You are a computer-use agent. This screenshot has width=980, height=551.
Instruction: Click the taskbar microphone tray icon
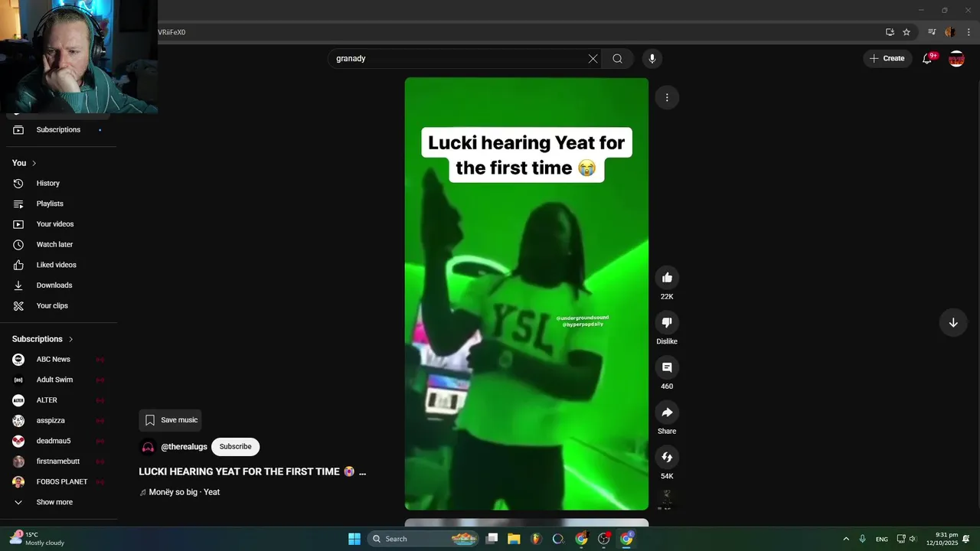(x=863, y=539)
